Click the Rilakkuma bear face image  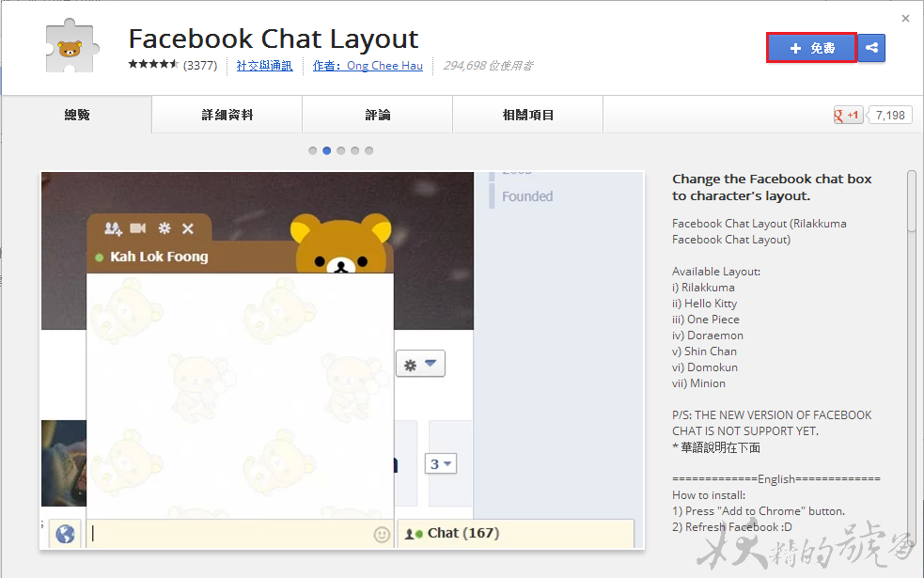point(341,242)
